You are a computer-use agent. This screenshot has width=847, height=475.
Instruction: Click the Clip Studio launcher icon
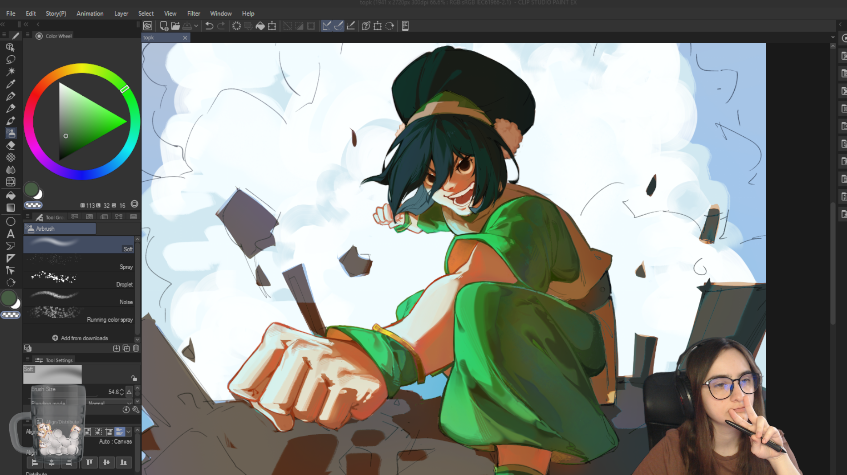147,26
